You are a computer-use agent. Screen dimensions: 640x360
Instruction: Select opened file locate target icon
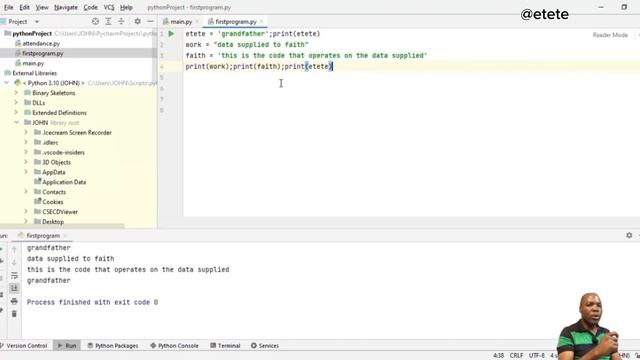[x=95, y=21]
